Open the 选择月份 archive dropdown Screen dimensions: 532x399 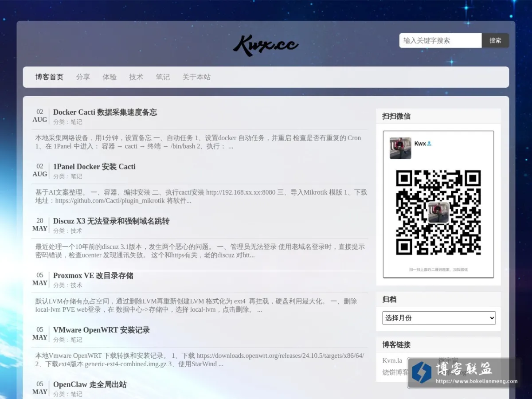pos(439,318)
